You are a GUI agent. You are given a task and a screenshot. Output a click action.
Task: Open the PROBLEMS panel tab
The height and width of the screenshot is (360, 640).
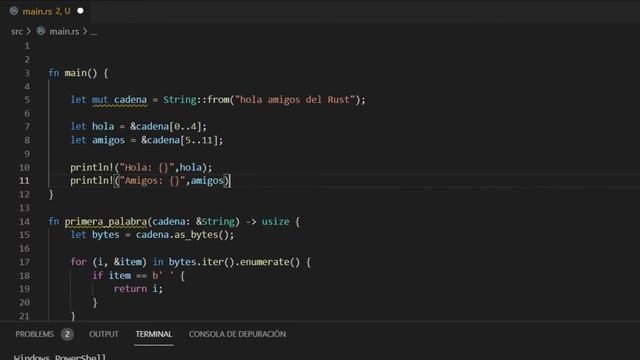point(35,334)
